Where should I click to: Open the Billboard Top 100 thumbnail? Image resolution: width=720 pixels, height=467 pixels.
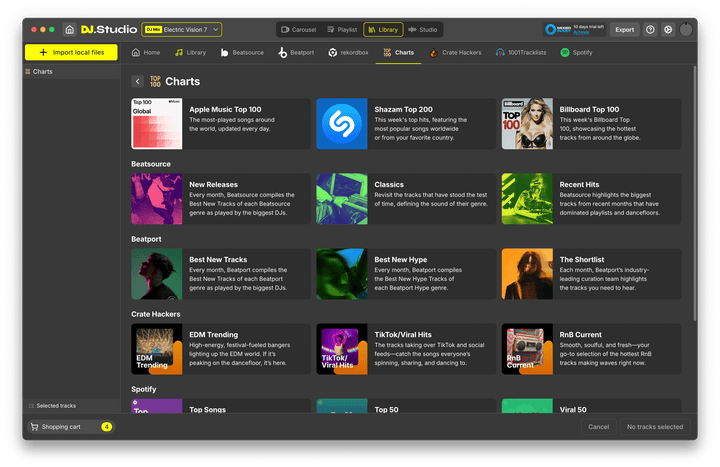(527, 124)
